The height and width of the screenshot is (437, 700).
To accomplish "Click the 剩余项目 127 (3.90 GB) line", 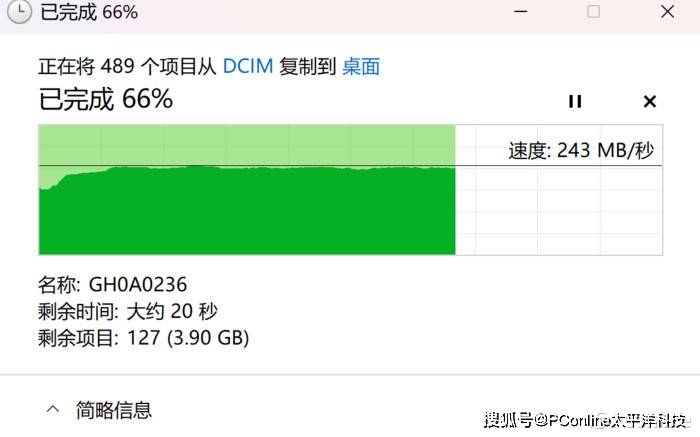I will pyautogui.click(x=143, y=338).
